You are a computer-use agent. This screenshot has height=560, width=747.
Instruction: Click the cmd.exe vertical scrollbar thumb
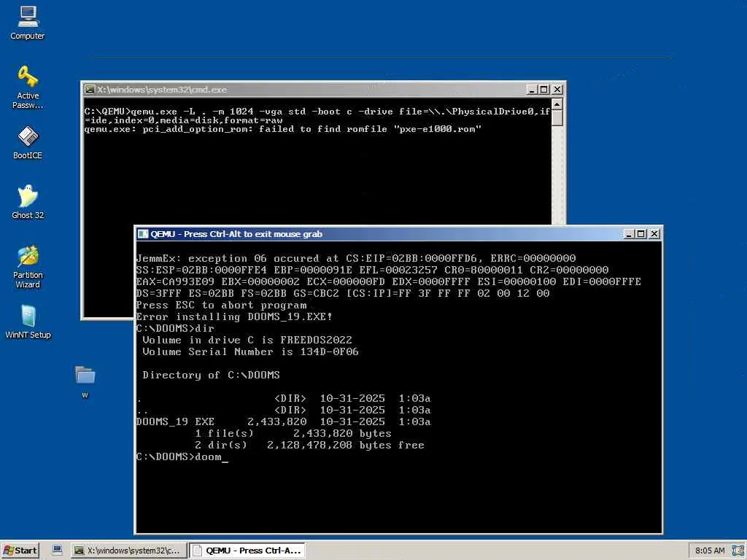point(557,118)
